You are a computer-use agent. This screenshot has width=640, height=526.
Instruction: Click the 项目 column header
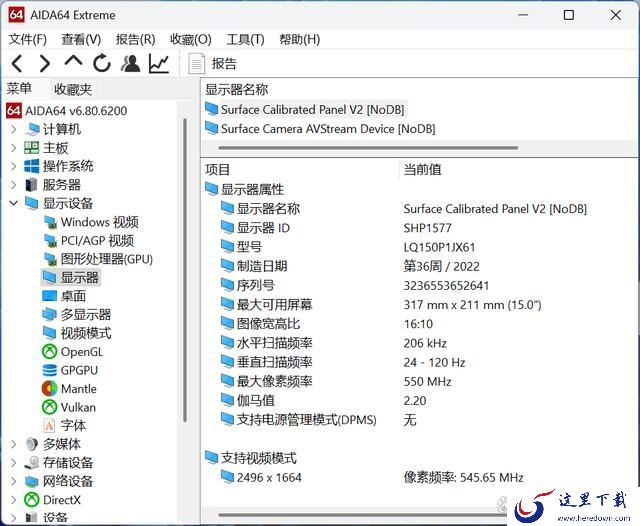click(217, 170)
